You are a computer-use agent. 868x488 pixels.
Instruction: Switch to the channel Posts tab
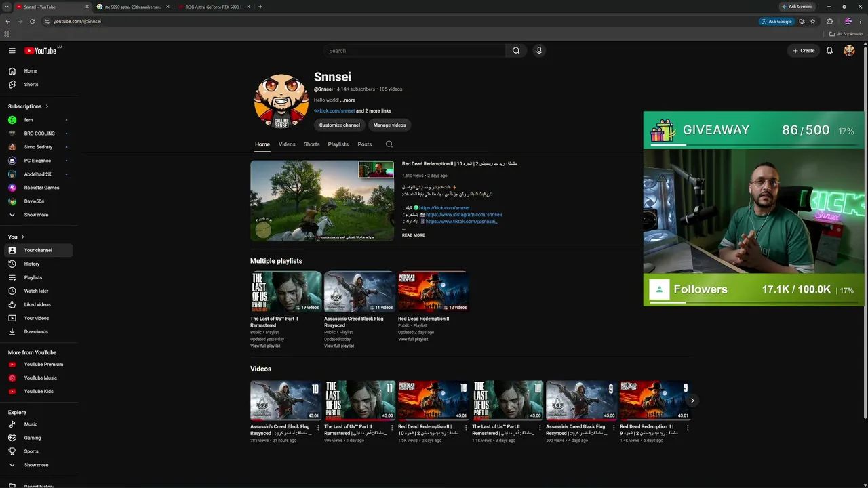[365, 144]
